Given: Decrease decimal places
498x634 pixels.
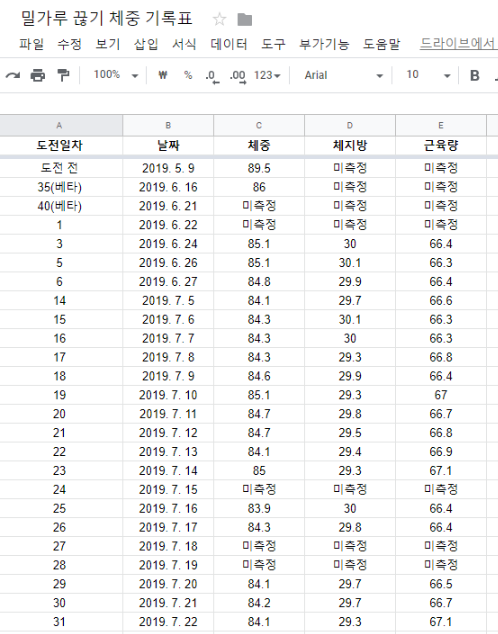Looking at the screenshot, I should coord(212,76).
